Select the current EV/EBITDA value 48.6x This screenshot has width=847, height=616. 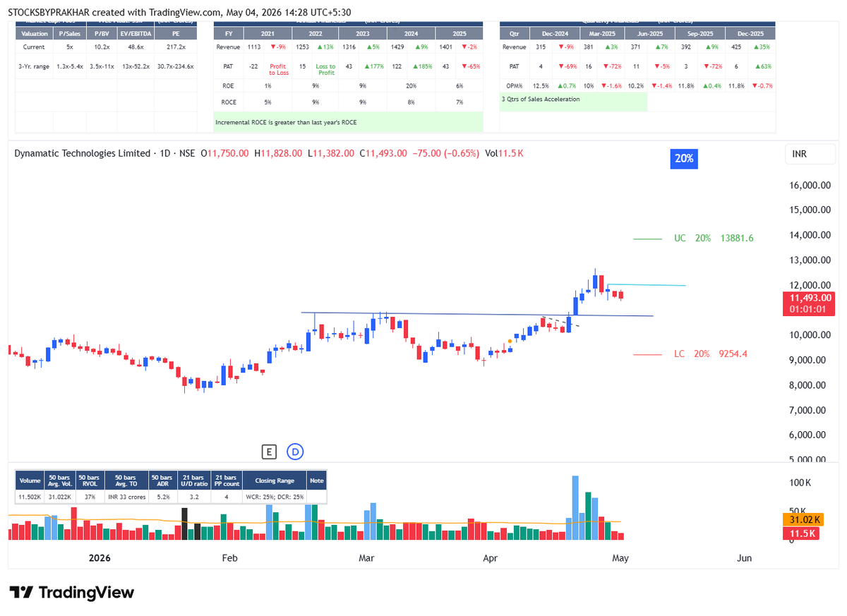coord(135,47)
